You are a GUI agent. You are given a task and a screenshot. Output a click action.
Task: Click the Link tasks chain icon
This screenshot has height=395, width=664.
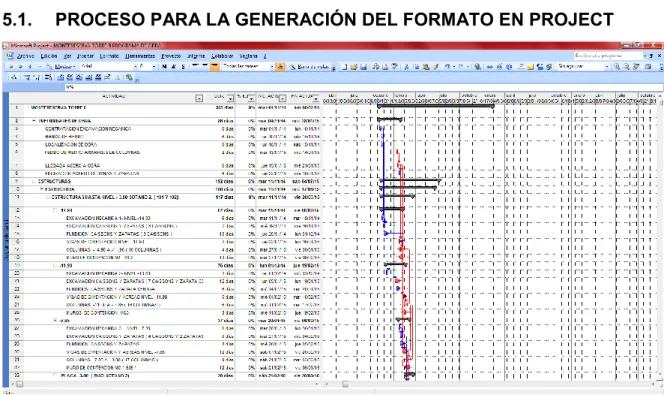click(490, 66)
